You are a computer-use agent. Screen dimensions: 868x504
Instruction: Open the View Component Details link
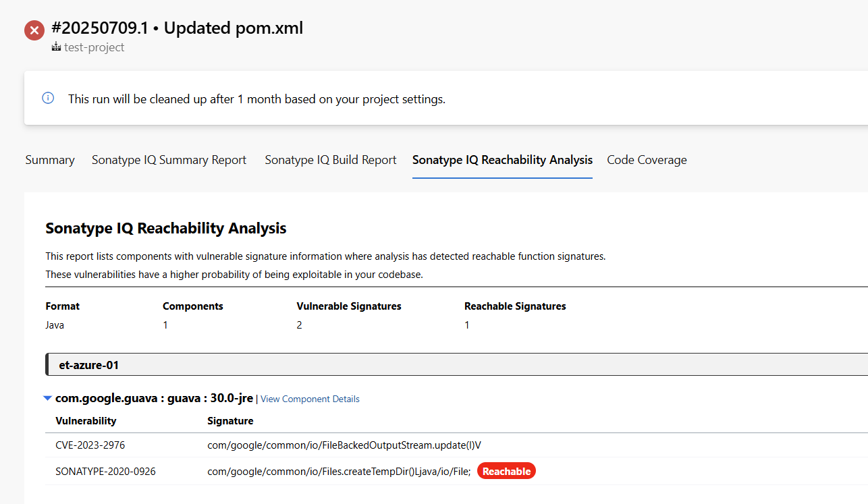310,399
